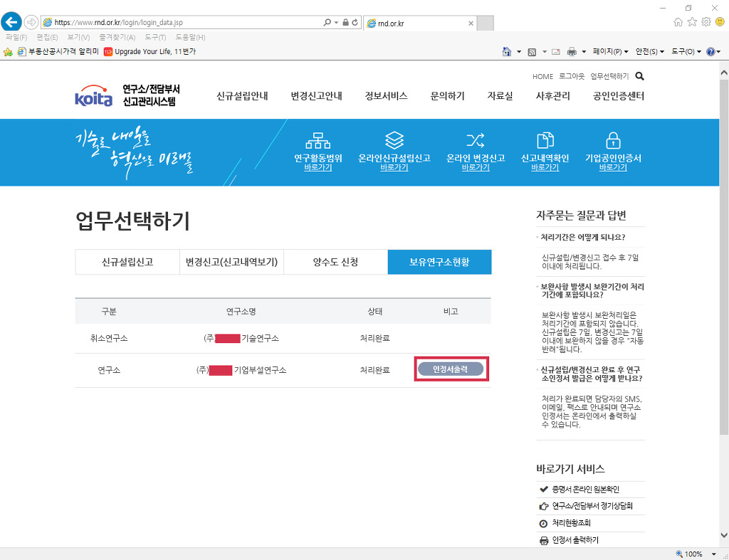Open the 정보서비스 navigation menu

[x=386, y=96]
